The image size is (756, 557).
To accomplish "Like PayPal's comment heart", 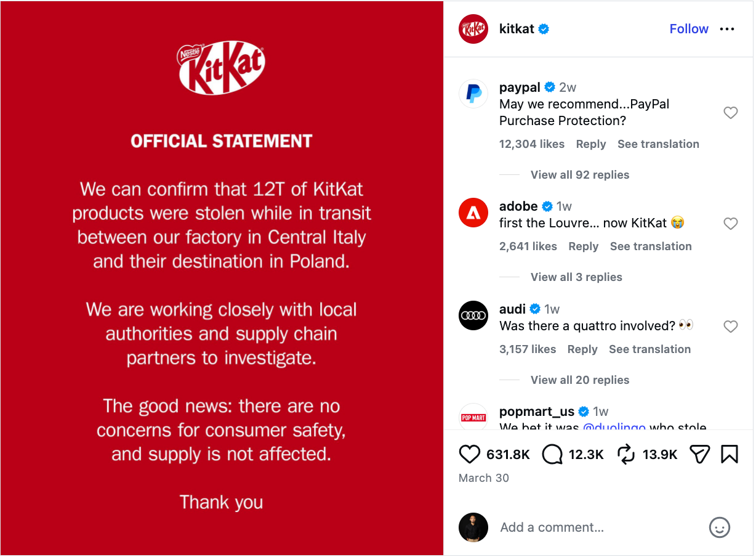I will click(x=730, y=113).
